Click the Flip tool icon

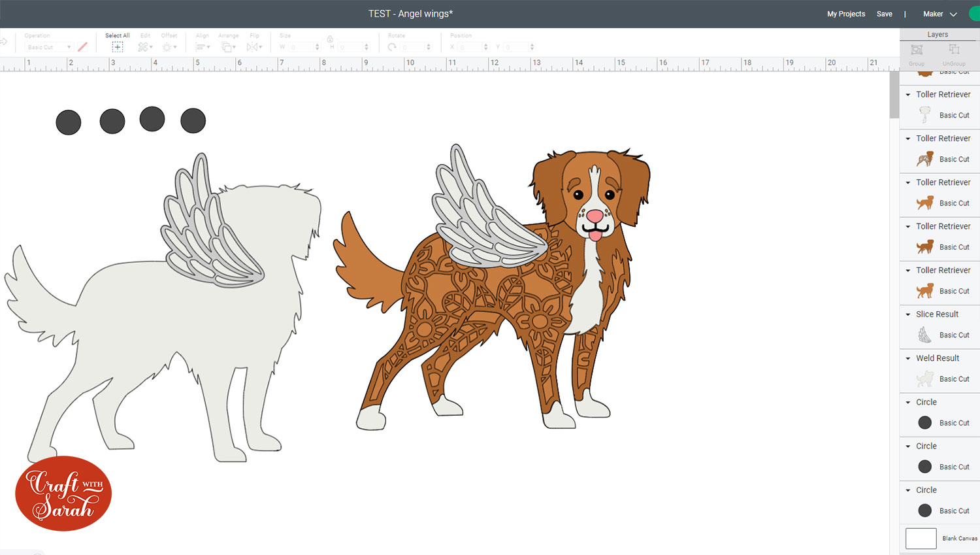click(253, 47)
